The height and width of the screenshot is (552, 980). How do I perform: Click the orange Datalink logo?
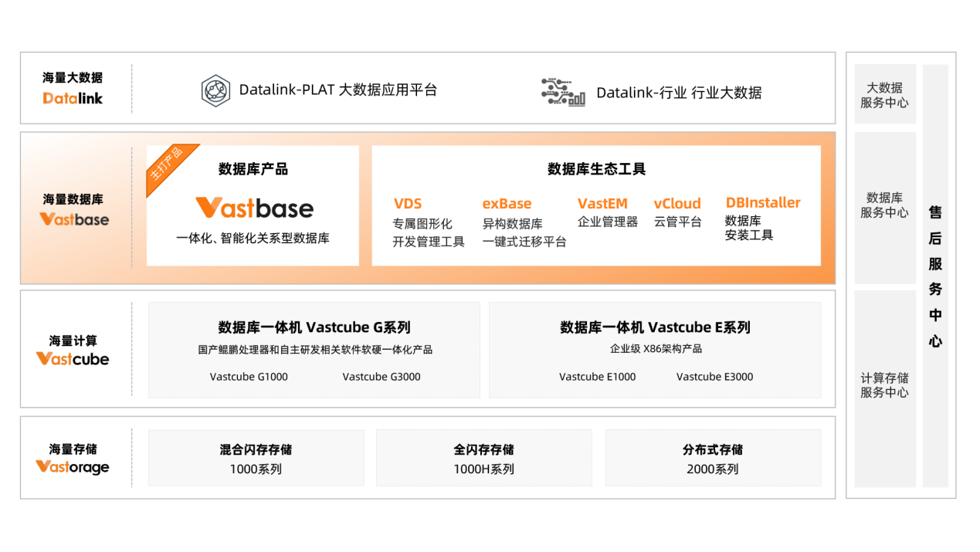click(73, 98)
